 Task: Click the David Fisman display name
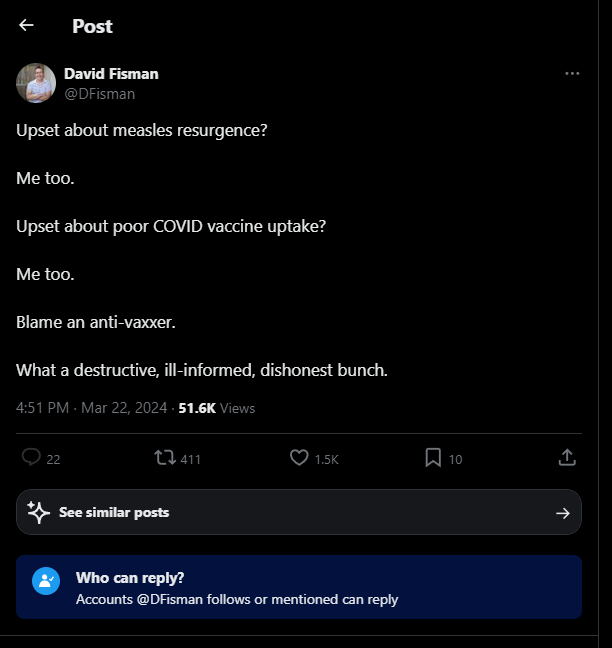click(111, 74)
